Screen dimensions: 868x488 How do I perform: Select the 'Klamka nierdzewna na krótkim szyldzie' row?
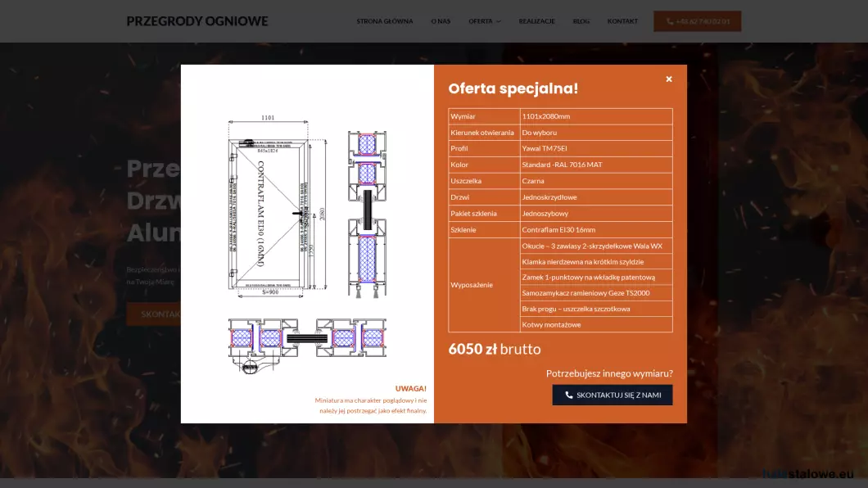(596, 262)
